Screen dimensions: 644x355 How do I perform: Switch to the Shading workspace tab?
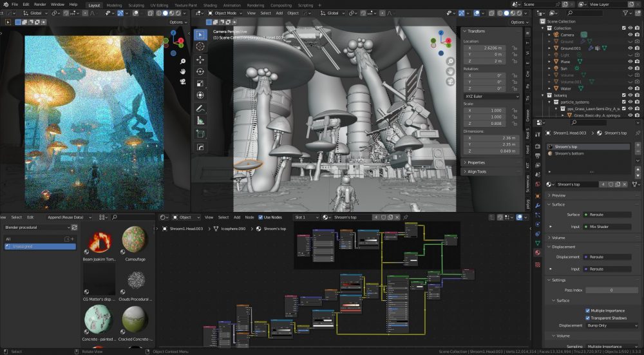(x=210, y=5)
